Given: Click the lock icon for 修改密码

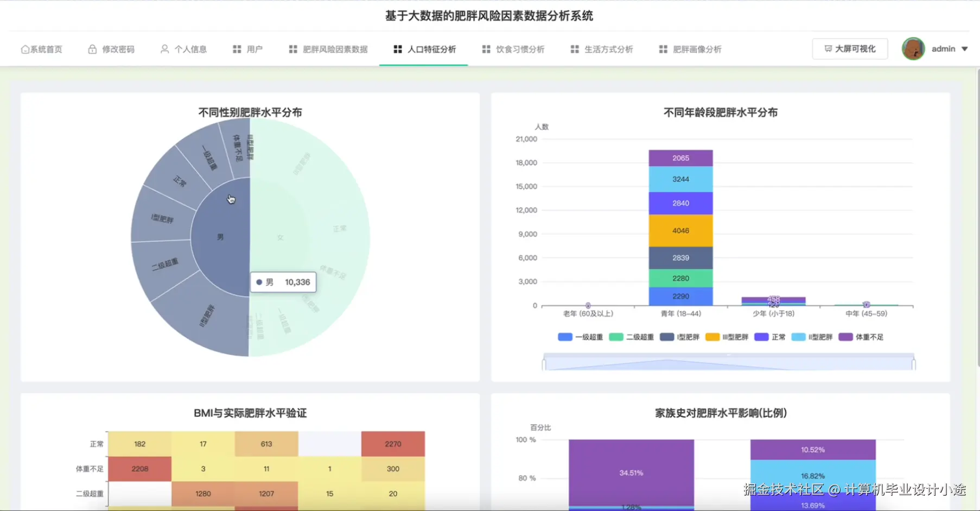Looking at the screenshot, I should 92,49.
